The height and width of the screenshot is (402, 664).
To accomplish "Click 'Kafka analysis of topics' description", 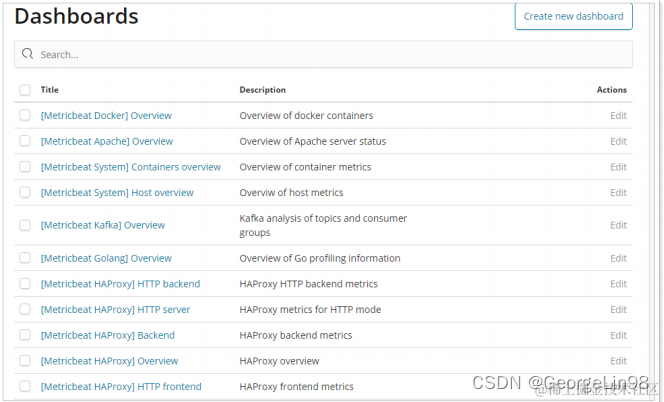I will [x=323, y=225].
